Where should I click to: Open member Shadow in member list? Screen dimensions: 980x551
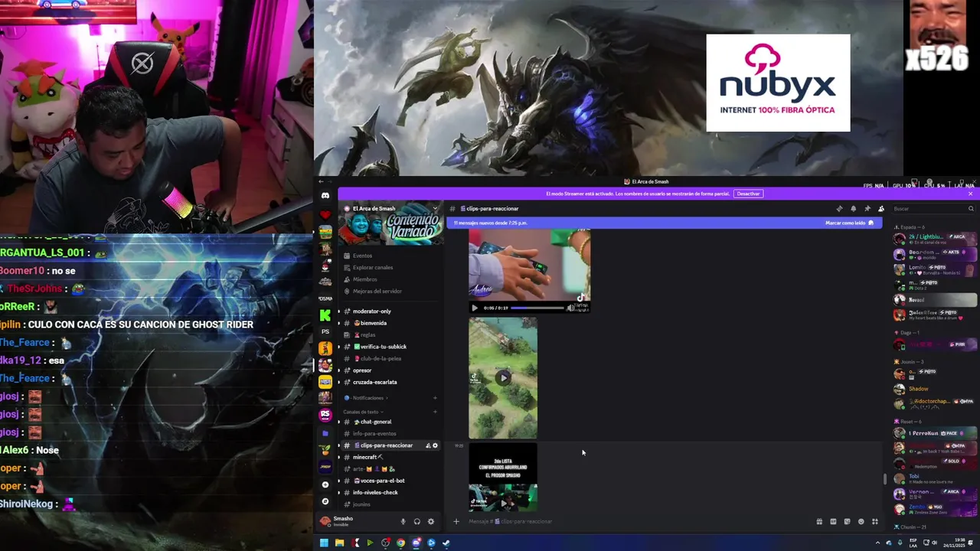click(x=919, y=389)
